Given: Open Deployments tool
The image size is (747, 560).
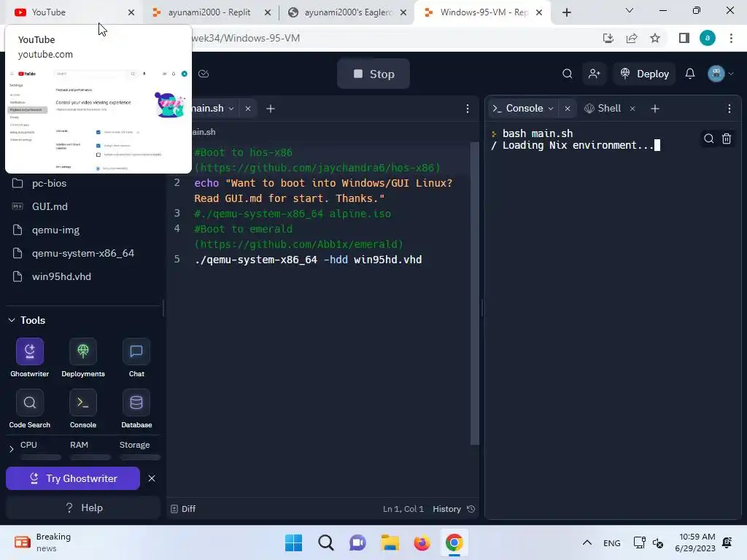Looking at the screenshot, I should [83, 357].
